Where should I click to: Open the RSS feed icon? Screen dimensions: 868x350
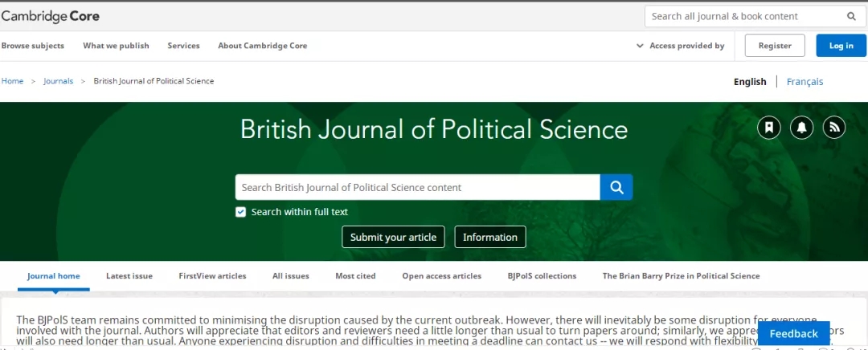click(x=834, y=127)
